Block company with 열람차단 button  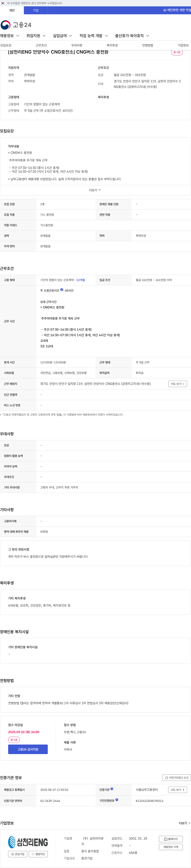pos(38,854)
